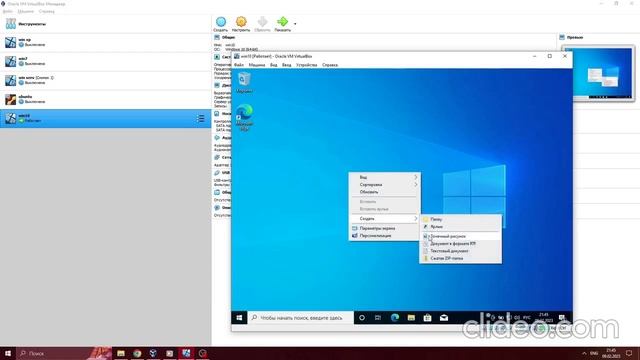Open Файл menu in win10 VM window
This screenshot has width=640, height=360.
(239, 65)
